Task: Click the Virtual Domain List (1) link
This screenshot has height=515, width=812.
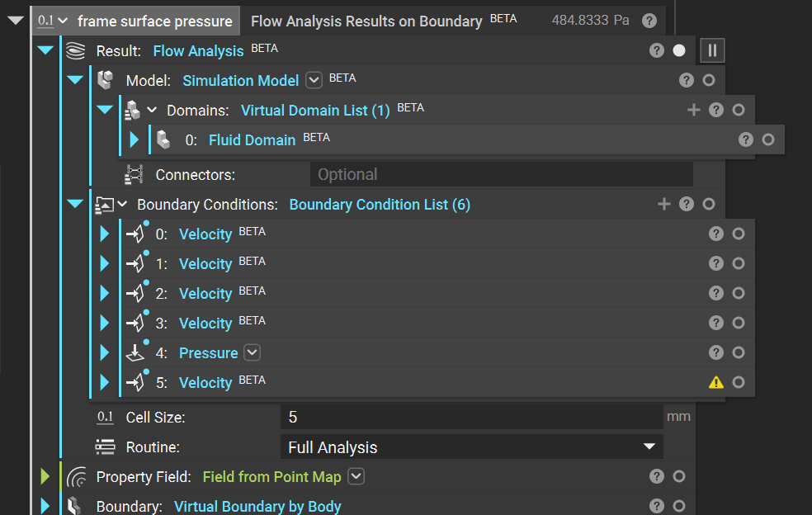Action: (315, 111)
